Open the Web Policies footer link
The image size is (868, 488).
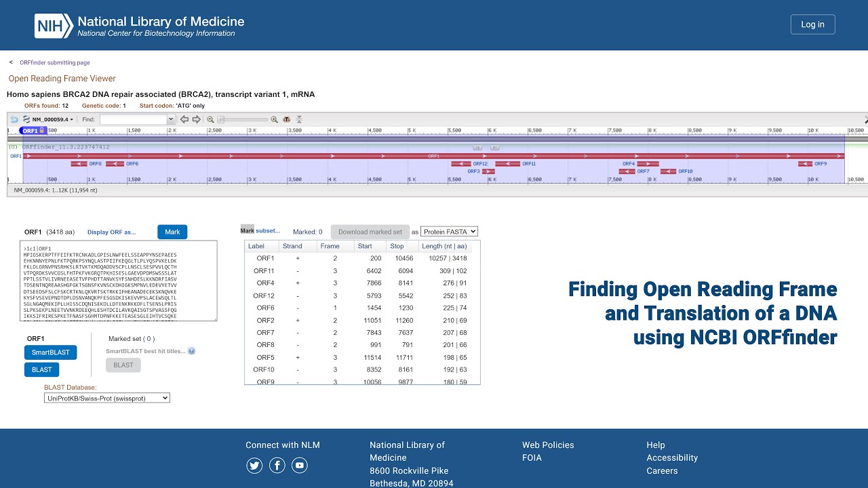548,445
